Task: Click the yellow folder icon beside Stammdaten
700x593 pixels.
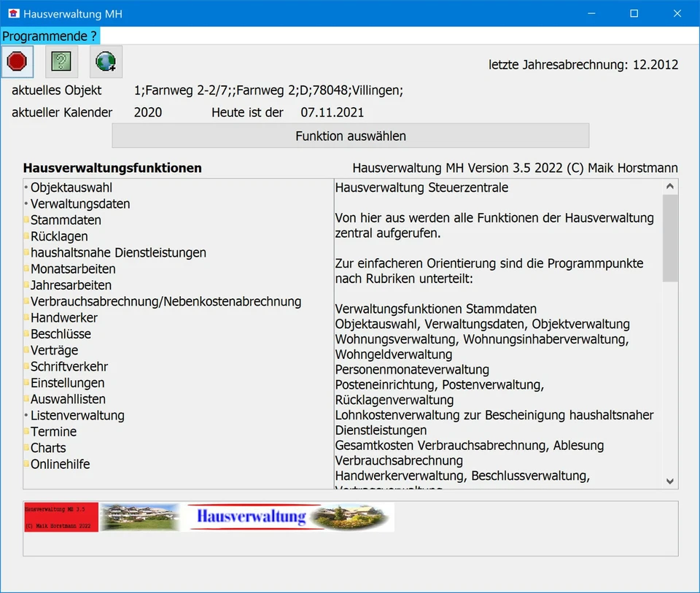Action: (x=26, y=220)
